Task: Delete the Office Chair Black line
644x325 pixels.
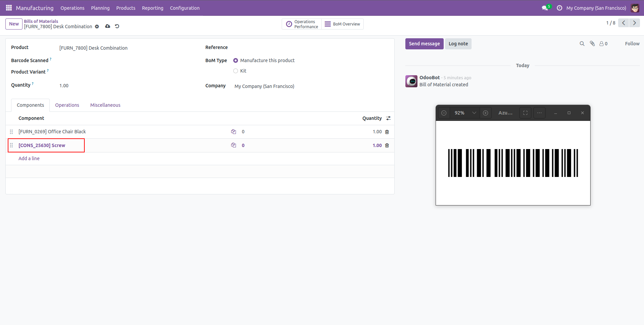Action: pos(387,132)
